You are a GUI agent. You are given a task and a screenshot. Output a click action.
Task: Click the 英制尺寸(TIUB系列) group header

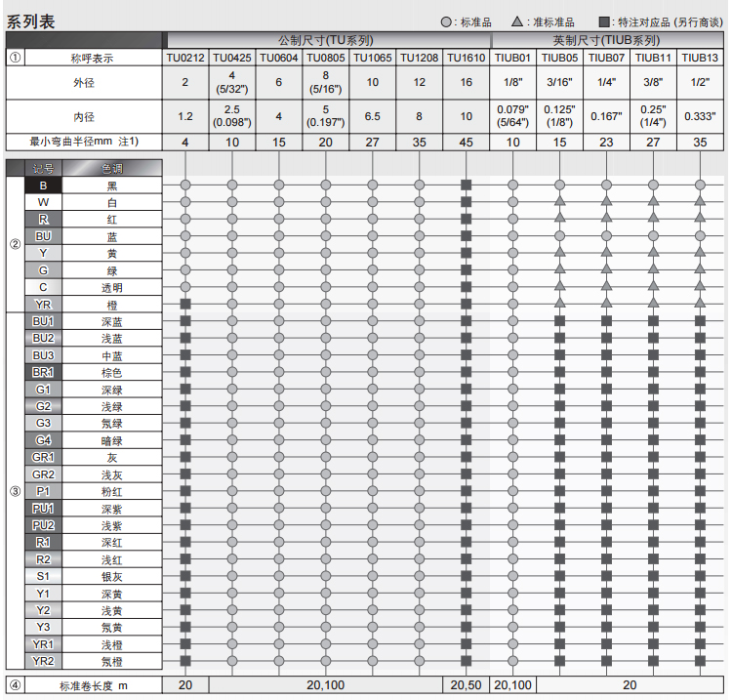click(606, 40)
